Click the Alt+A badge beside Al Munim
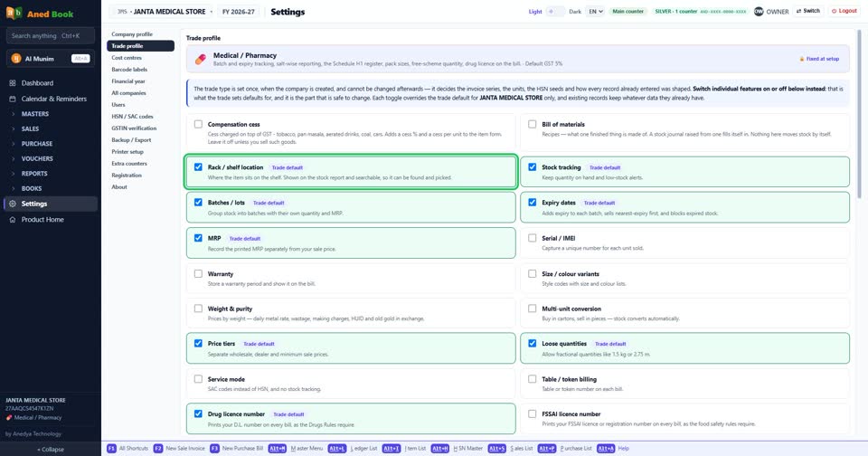Image resolution: width=868 pixels, height=456 pixels. point(80,58)
